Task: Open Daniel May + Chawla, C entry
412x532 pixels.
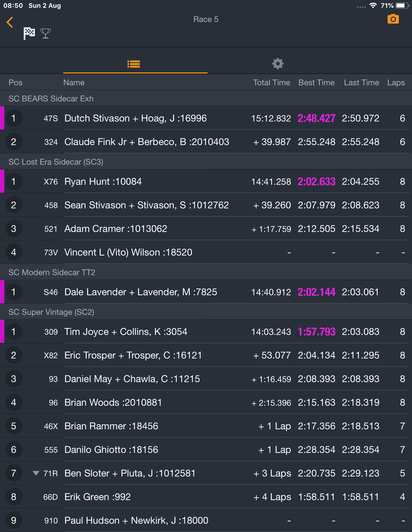Action: point(206,379)
